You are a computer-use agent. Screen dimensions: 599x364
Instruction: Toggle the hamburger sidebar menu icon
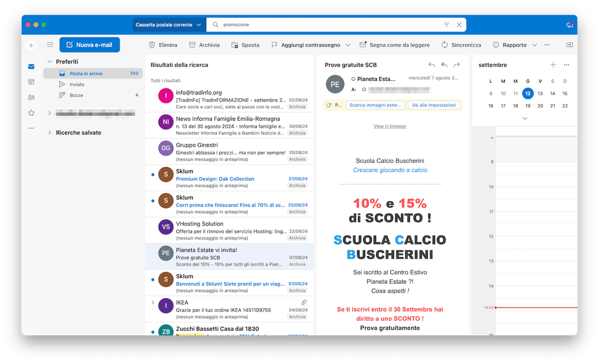pyautogui.click(x=50, y=45)
